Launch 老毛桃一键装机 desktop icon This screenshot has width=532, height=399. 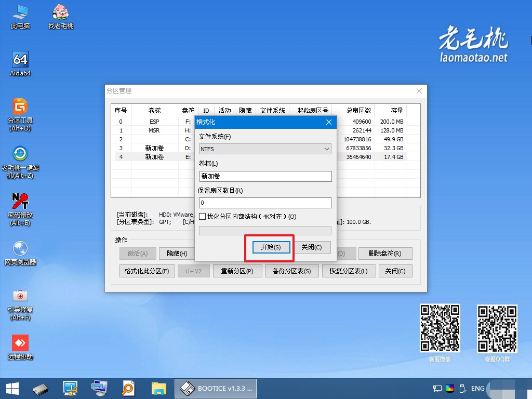click(x=20, y=162)
